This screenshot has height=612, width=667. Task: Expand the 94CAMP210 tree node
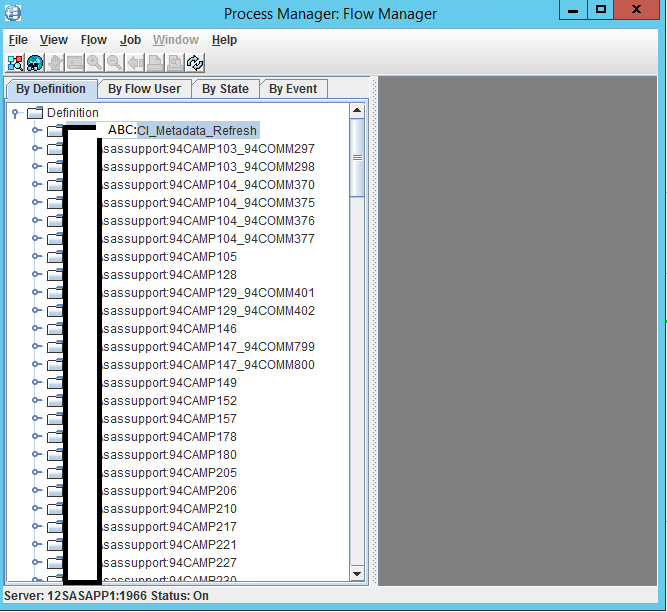coord(37,508)
